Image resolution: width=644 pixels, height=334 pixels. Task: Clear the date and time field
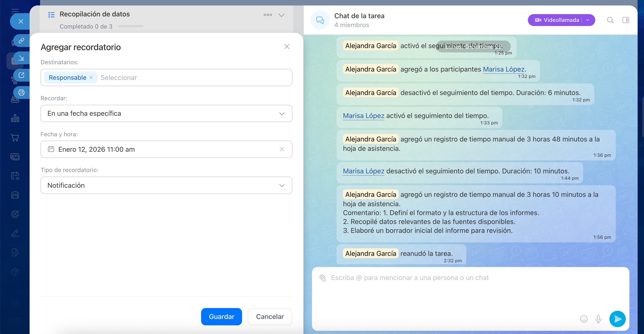[x=282, y=149]
